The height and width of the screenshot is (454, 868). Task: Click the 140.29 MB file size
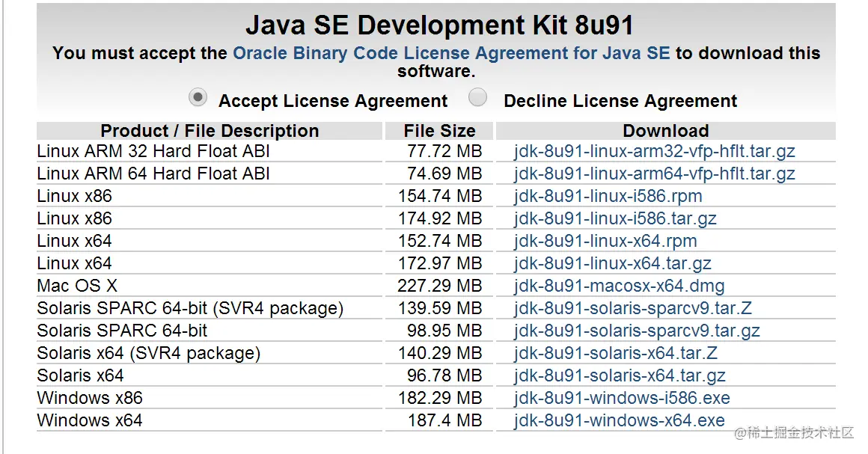440,353
